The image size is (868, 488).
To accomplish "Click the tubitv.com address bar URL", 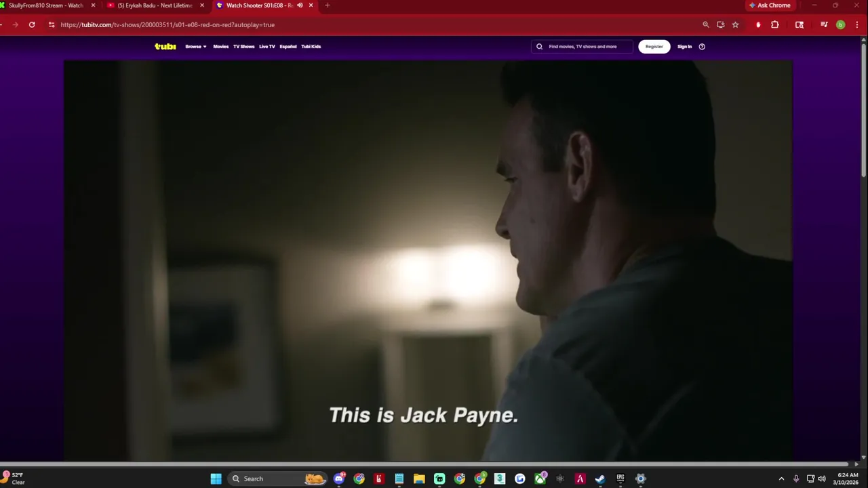I will (167, 24).
